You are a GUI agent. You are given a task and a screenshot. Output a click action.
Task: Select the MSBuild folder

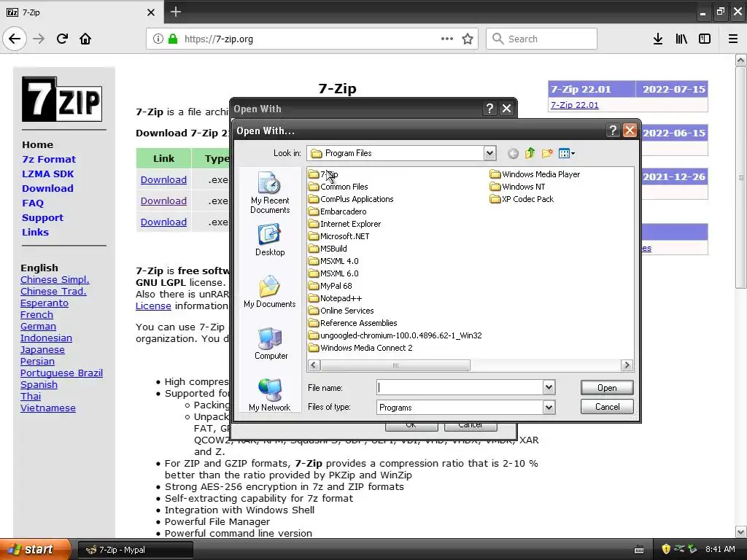click(x=328, y=249)
